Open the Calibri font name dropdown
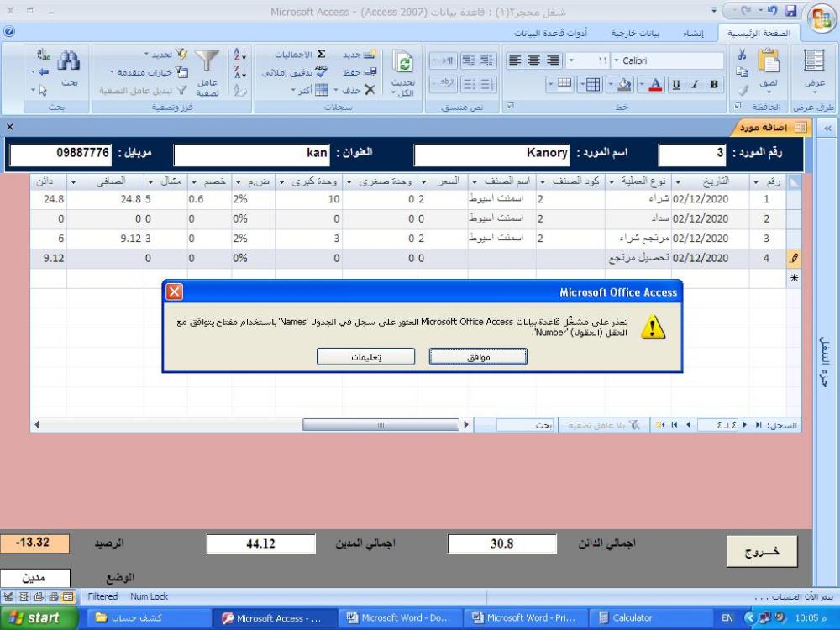Image resolution: width=840 pixels, height=630 pixels. tap(617, 60)
